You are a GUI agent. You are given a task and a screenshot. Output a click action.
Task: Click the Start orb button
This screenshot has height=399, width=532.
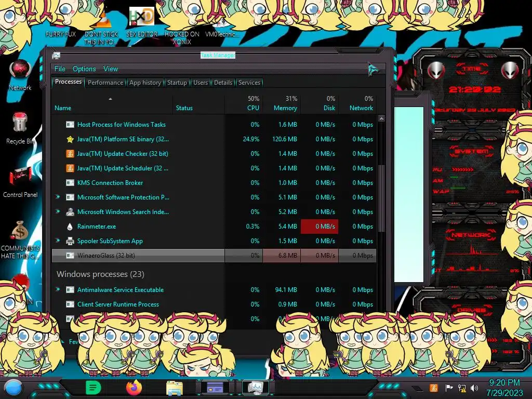[x=14, y=388]
